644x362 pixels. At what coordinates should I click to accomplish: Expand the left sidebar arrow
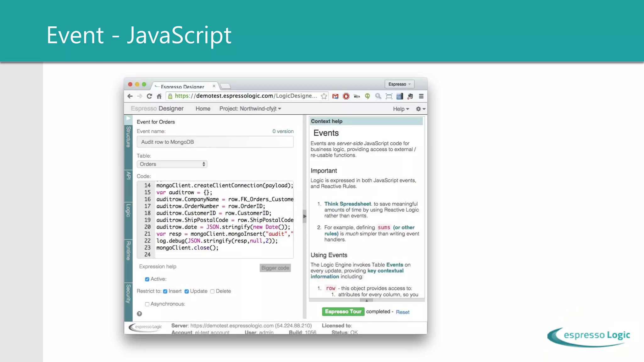pos(128,118)
